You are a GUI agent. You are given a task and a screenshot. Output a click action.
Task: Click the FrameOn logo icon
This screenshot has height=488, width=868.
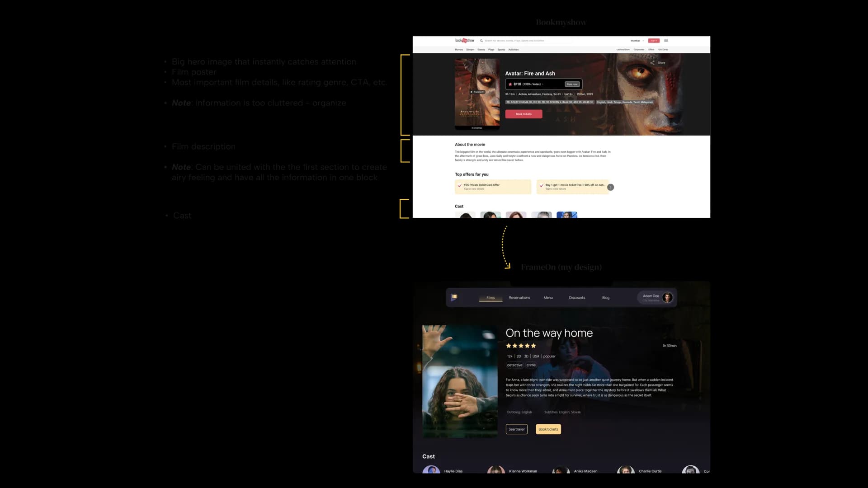click(454, 297)
